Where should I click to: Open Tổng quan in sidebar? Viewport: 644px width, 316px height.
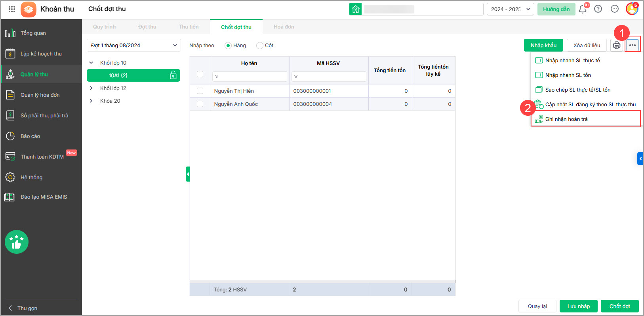41,33
